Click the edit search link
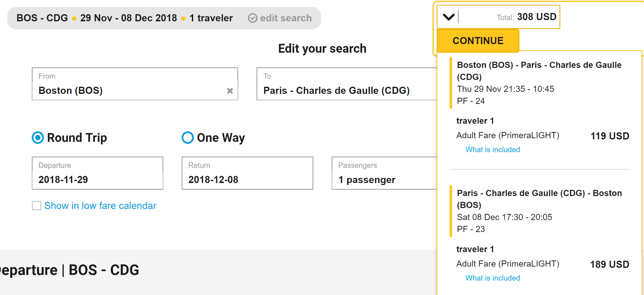Viewport: 644px width, 295px height. pos(286,18)
